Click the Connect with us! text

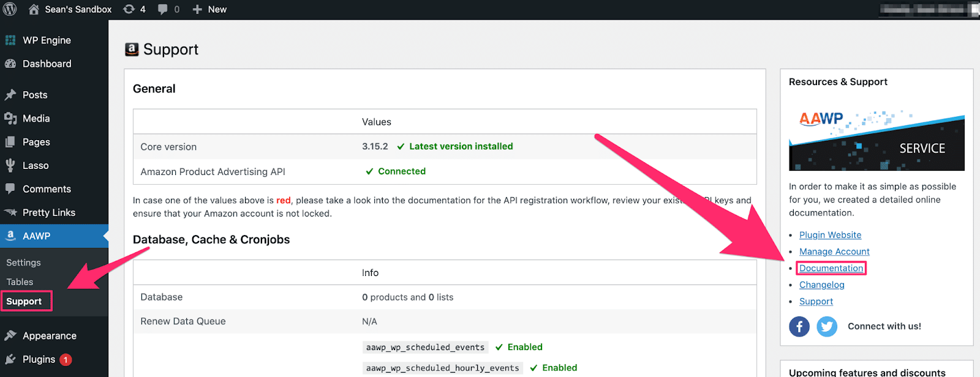pos(884,326)
